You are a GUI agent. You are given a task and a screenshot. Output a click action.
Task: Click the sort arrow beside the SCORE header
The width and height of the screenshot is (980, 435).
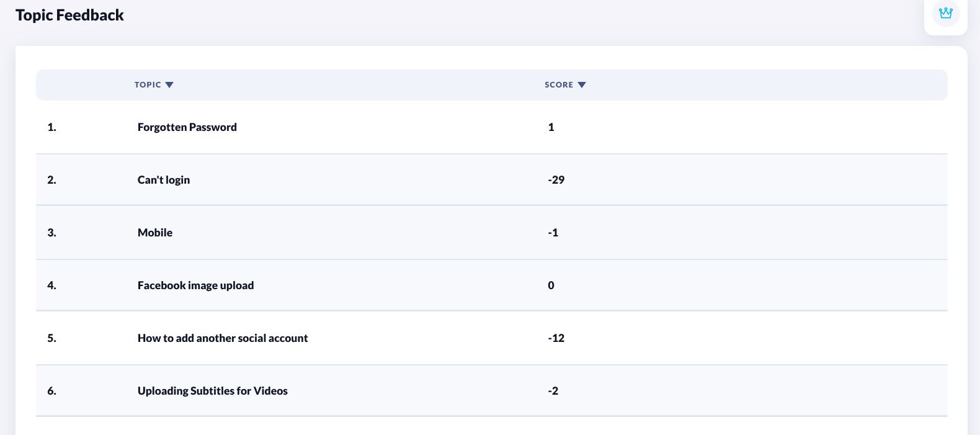pos(582,85)
